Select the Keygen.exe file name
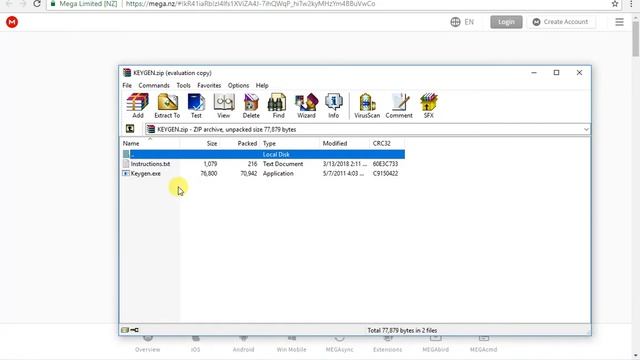 tap(146, 173)
